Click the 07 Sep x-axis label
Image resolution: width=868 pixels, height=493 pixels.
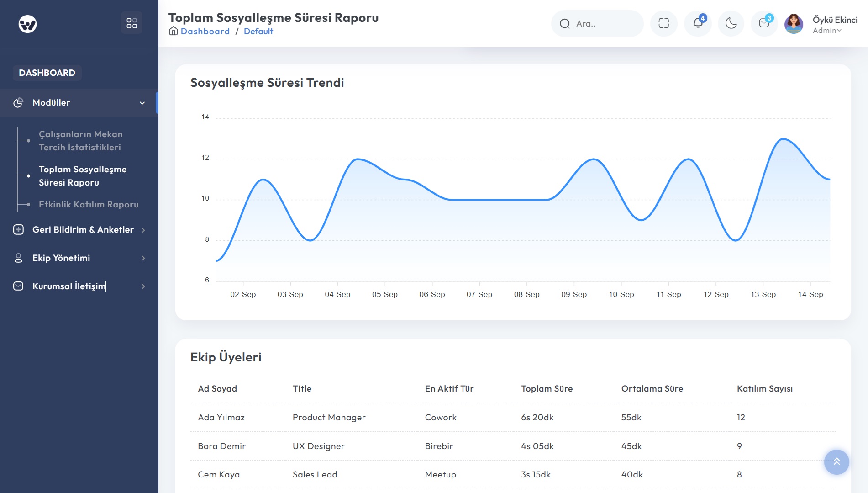[x=479, y=295]
